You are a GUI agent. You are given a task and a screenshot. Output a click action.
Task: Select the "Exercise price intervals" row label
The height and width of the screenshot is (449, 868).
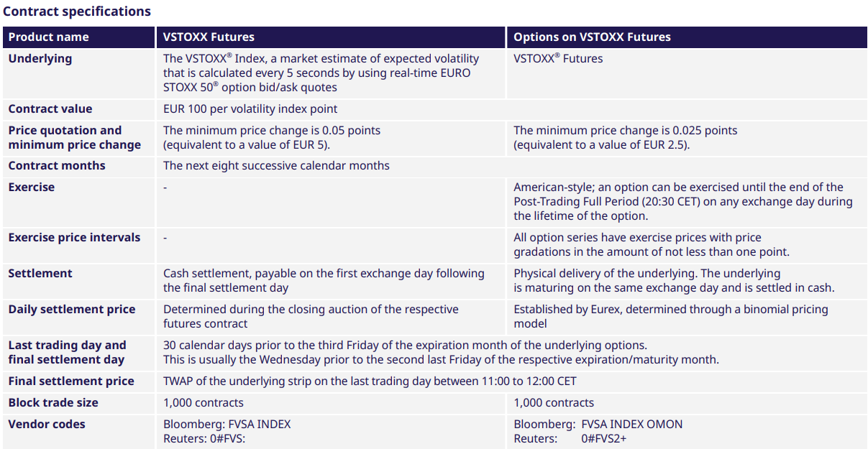pyautogui.click(x=75, y=238)
